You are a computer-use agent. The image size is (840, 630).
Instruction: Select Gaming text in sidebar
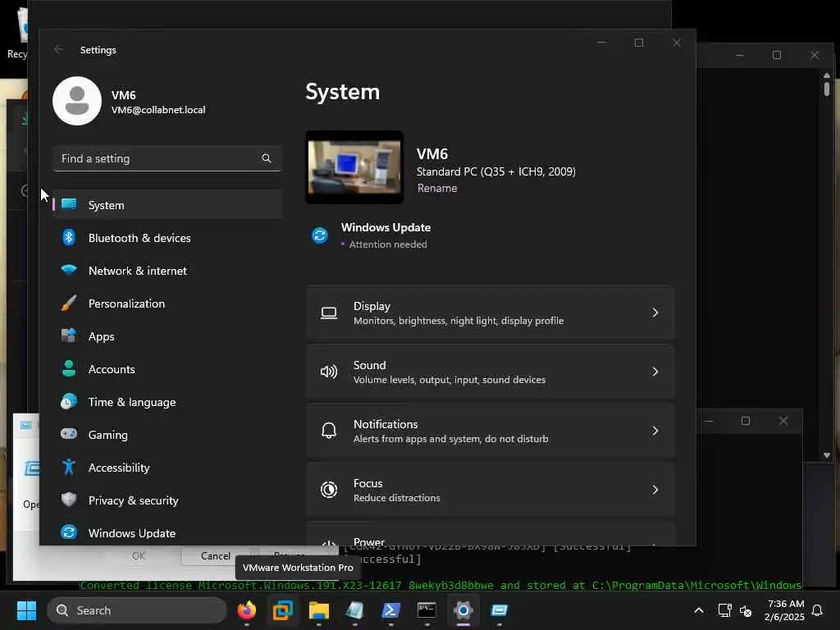point(107,435)
